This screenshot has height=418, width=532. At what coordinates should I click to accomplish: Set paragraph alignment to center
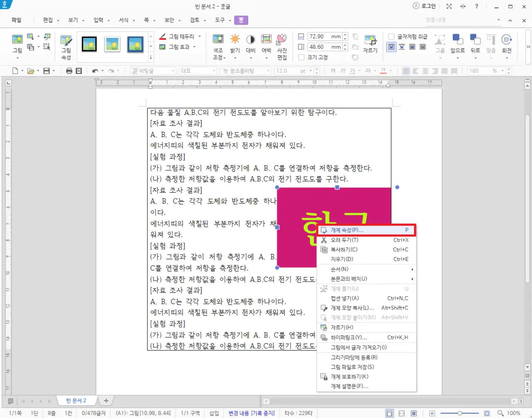pos(425,71)
